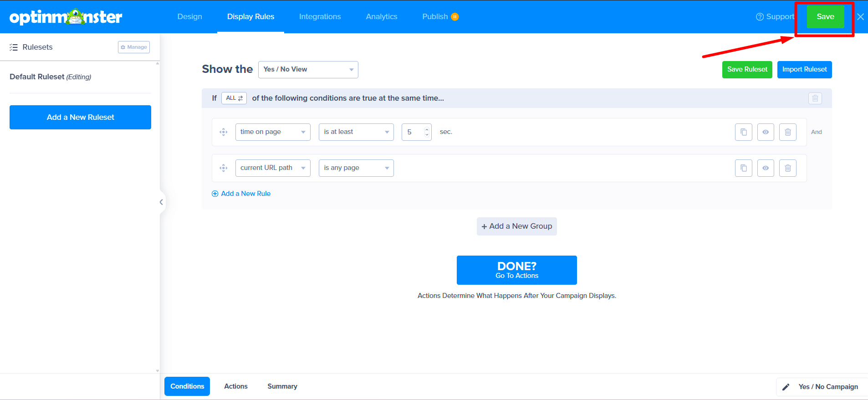Click the Yes / No Campaign name
This screenshot has height=400, width=868.
pos(828,387)
